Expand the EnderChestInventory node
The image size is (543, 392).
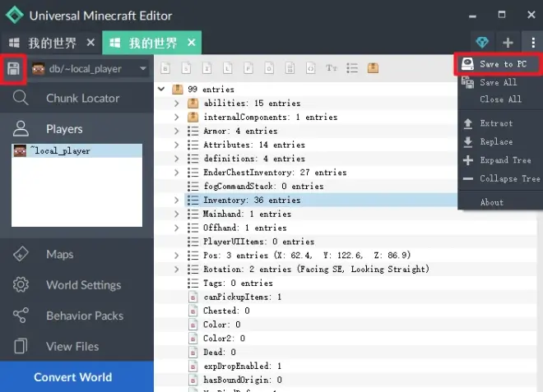[x=177, y=173]
